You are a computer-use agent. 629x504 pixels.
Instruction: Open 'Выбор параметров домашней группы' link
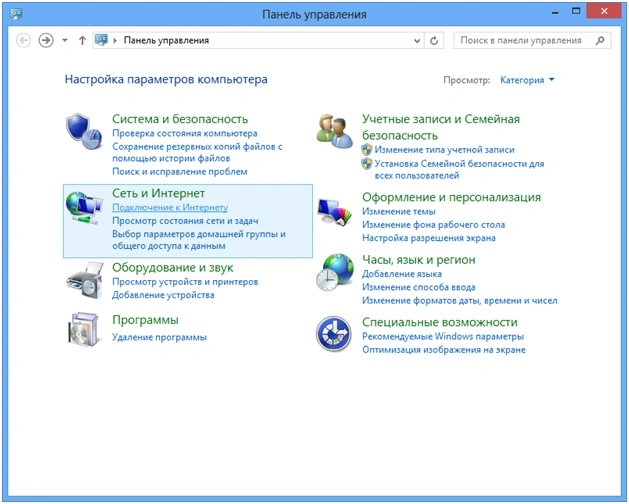point(199,240)
